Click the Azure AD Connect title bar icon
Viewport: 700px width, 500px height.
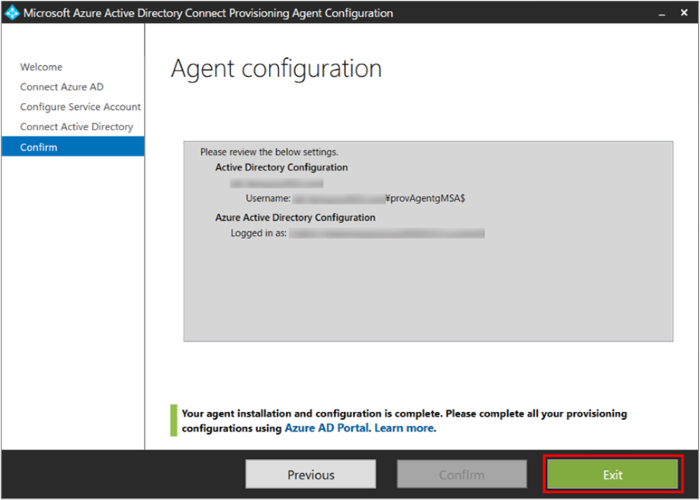coord(12,12)
